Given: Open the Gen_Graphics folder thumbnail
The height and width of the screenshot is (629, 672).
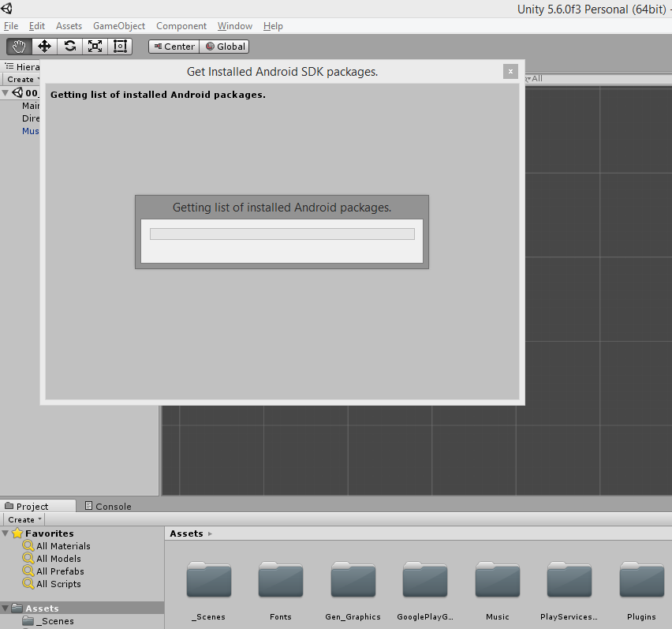Looking at the screenshot, I should 353,580.
